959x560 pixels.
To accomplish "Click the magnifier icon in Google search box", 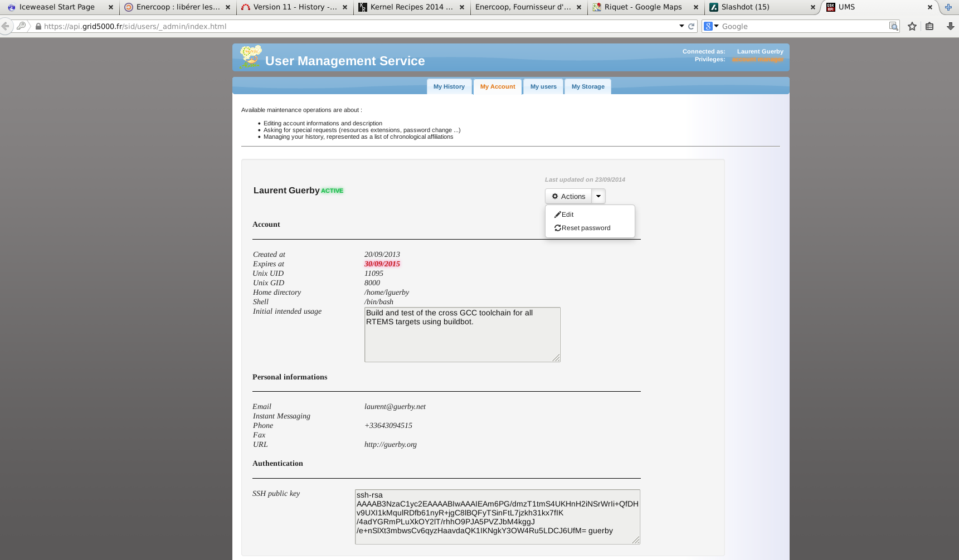I will (x=893, y=26).
